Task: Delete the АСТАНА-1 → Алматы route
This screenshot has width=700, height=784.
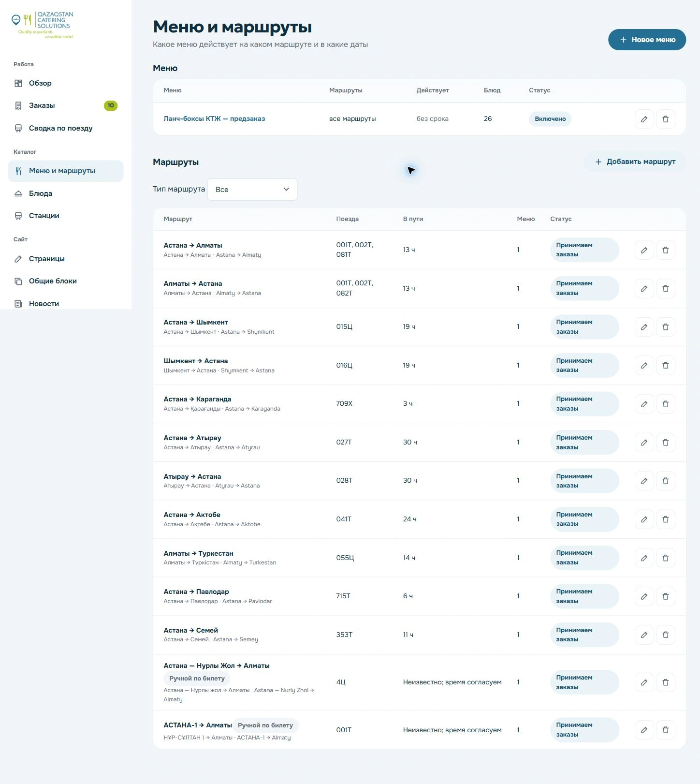Action: click(666, 730)
